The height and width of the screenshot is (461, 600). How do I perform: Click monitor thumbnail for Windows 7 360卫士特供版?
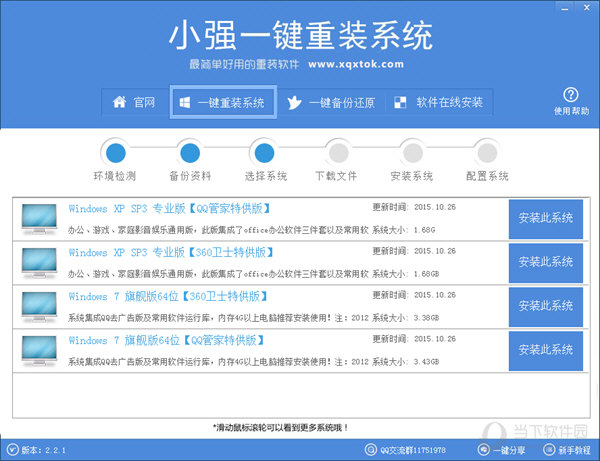pos(39,307)
